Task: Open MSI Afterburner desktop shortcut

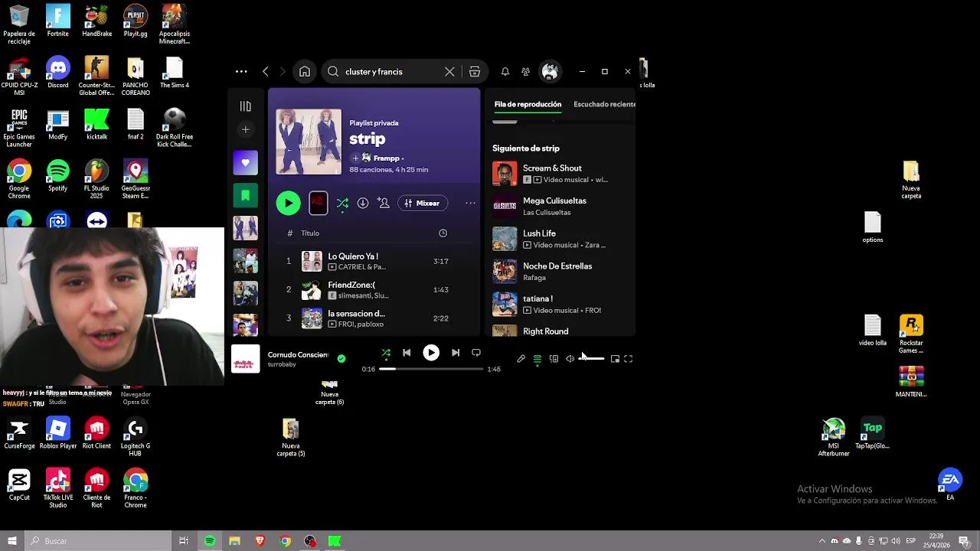Action: point(834,438)
